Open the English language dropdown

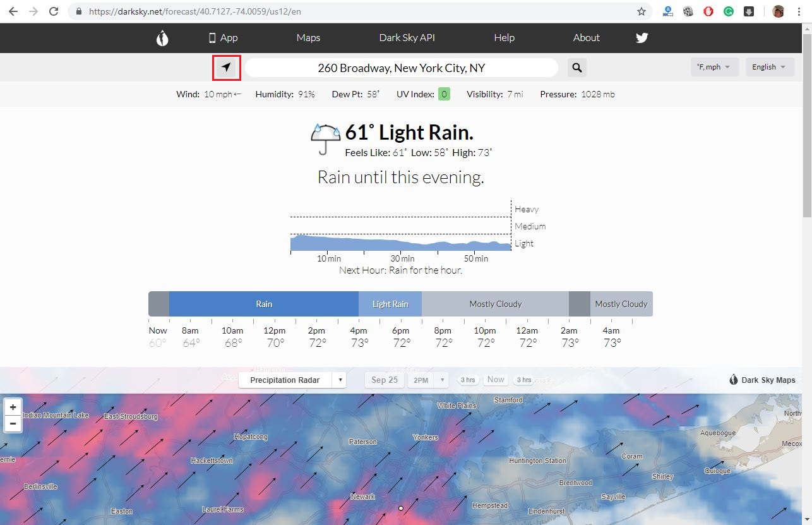[x=770, y=67]
